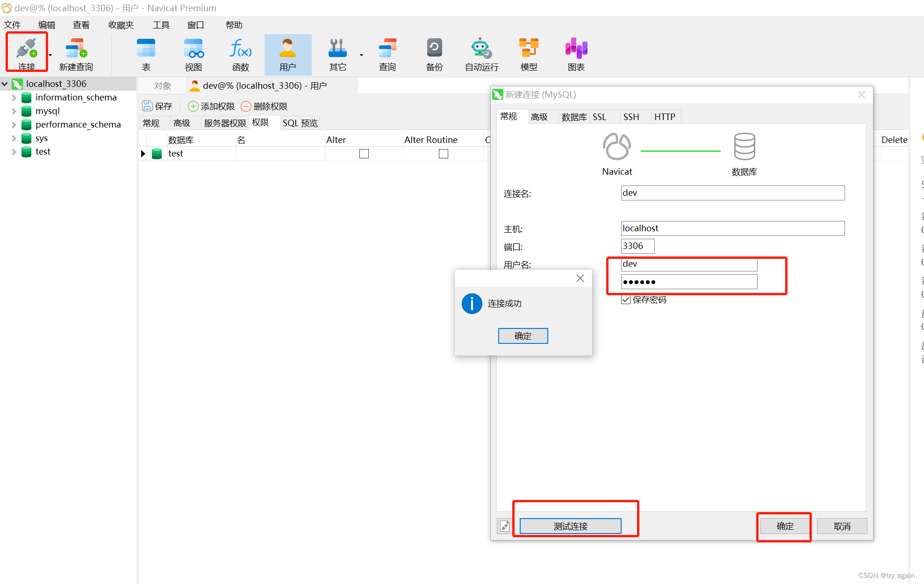Click the masked password input field
Image resolution: width=924 pixels, height=584 pixels.
coord(689,282)
